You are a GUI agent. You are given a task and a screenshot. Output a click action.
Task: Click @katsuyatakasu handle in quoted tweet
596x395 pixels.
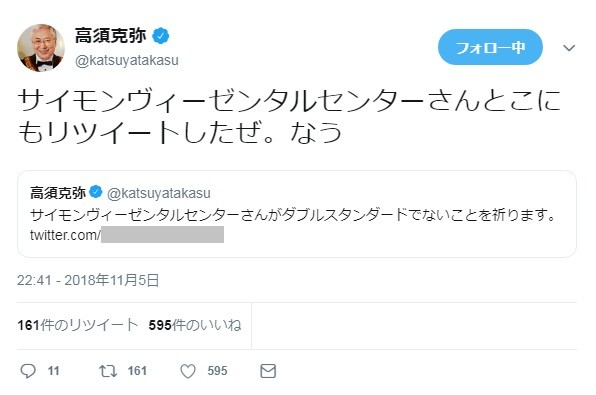click(159, 194)
